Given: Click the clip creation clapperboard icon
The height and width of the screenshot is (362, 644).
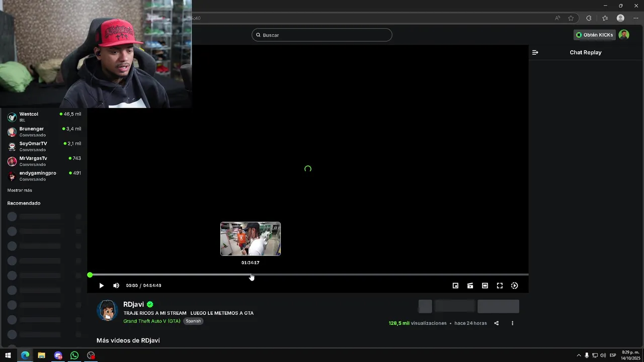Looking at the screenshot, I should point(470,286).
